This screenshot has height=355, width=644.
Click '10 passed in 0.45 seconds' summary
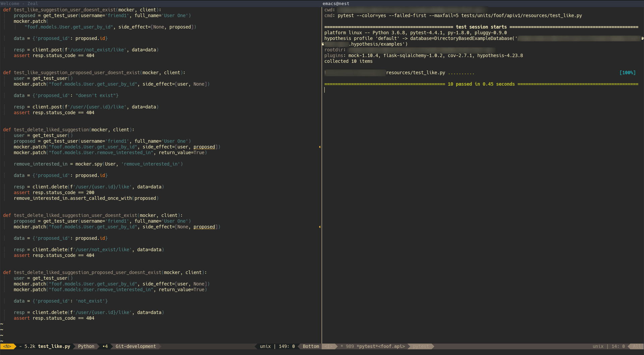tap(481, 84)
